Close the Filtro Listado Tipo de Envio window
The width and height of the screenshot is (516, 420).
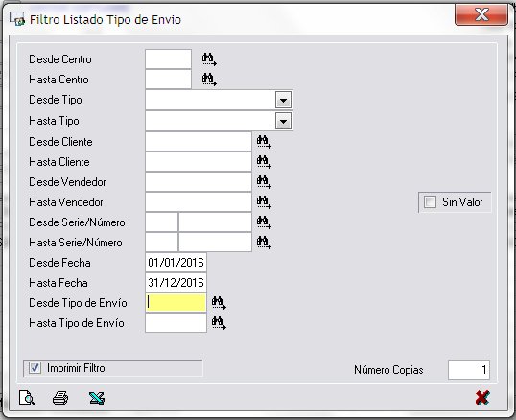coord(481,15)
